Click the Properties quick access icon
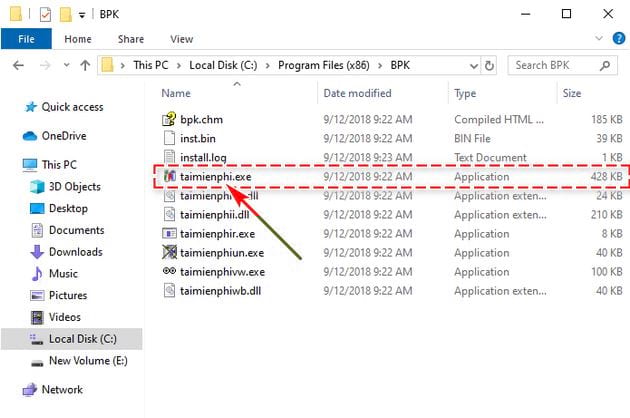This screenshot has height=418, width=630. pos(45,15)
